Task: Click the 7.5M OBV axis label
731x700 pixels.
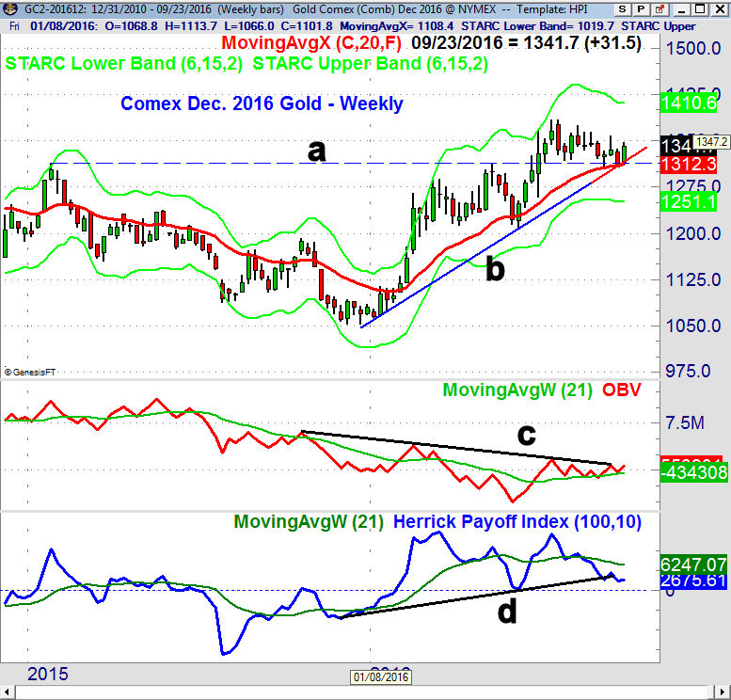Action: point(685,423)
